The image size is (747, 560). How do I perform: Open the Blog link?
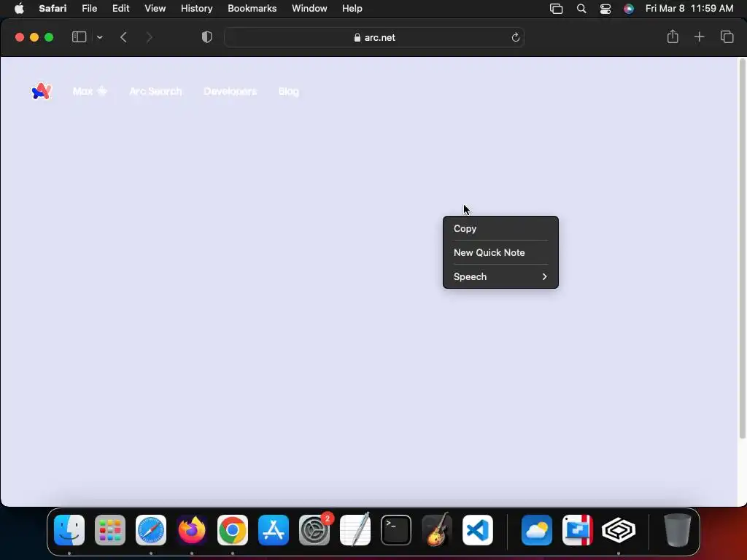[289, 91]
